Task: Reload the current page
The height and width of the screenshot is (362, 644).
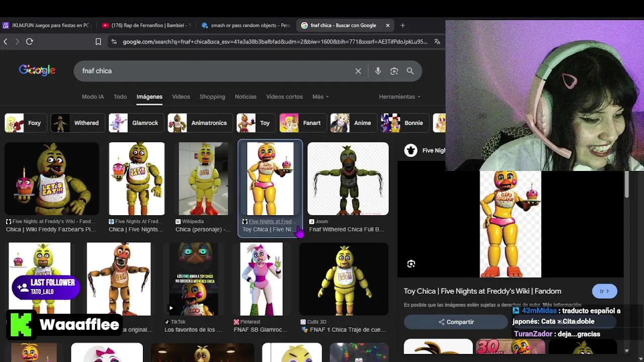Action: point(30,42)
